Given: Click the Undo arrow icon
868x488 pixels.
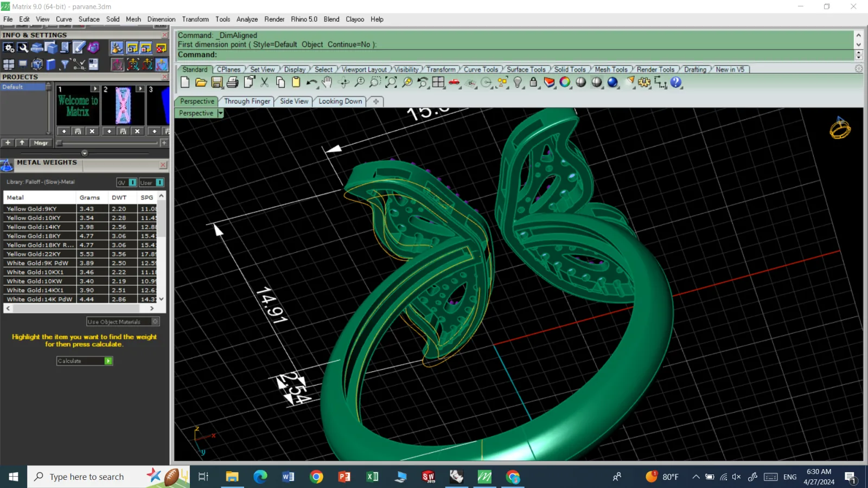Looking at the screenshot, I should pyautogui.click(x=311, y=82).
